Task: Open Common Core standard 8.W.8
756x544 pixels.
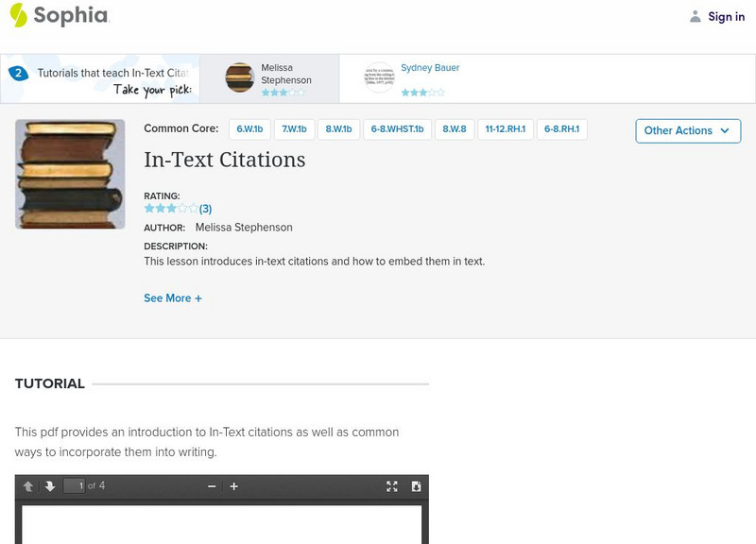Action: (455, 129)
